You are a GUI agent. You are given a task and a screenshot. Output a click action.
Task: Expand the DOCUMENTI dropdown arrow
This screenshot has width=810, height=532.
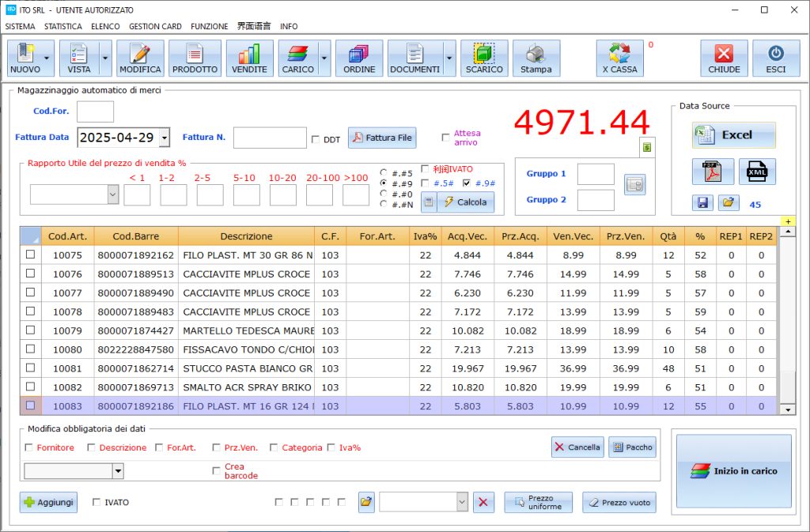tap(449, 58)
